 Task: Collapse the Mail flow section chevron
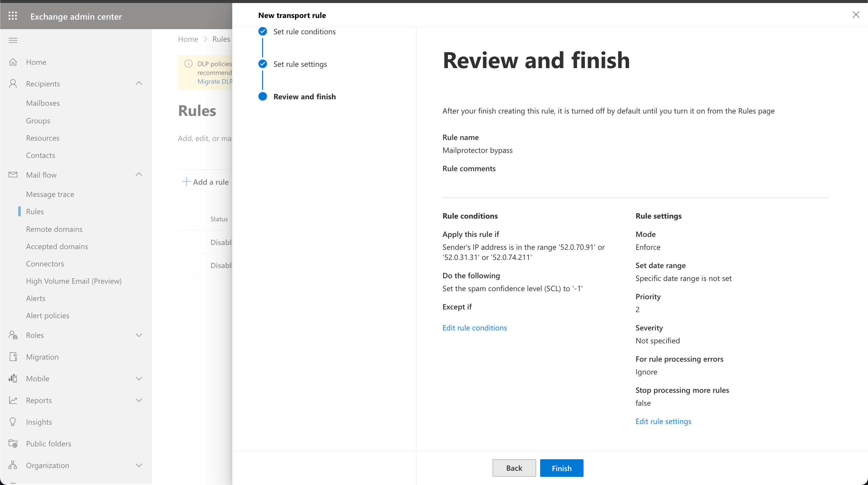point(139,175)
